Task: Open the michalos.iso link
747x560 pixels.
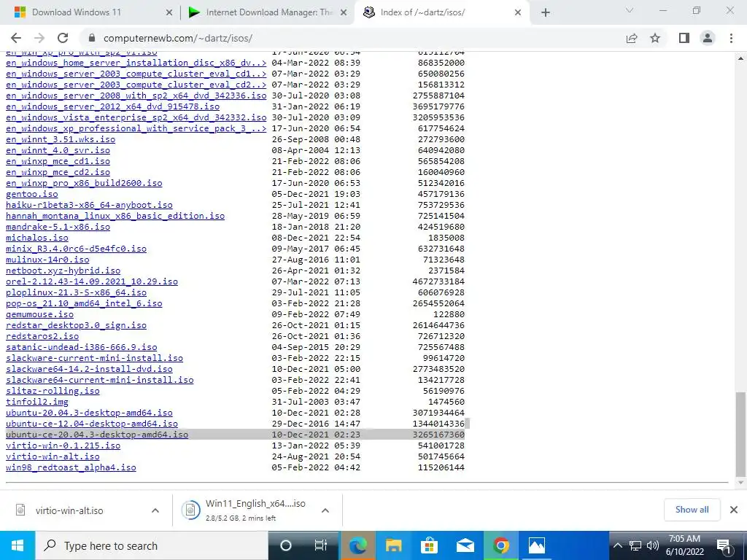Action: [37, 238]
